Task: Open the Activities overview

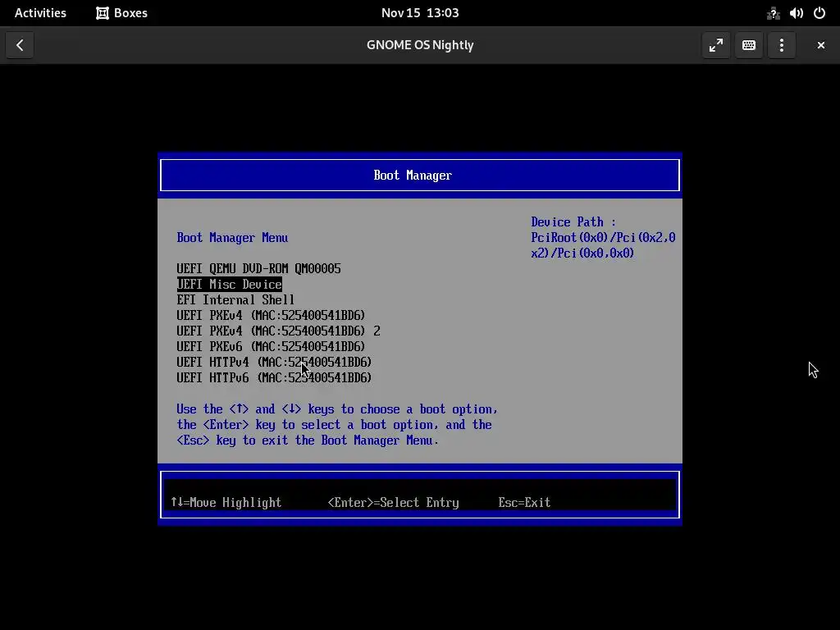Action: pyautogui.click(x=40, y=13)
